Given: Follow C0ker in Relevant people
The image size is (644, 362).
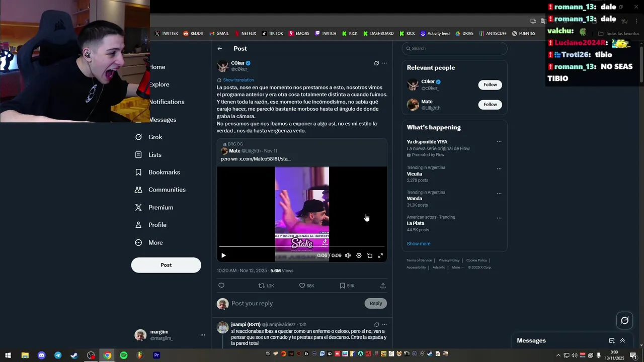Looking at the screenshot, I should tap(490, 85).
